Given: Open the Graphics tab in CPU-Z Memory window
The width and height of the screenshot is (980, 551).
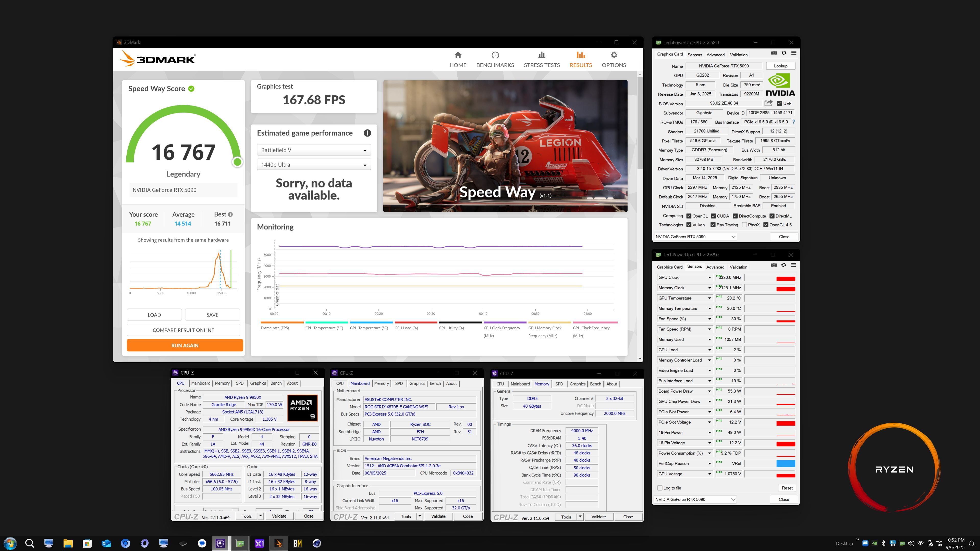Looking at the screenshot, I should pyautogui.click(x=577, y=384).
